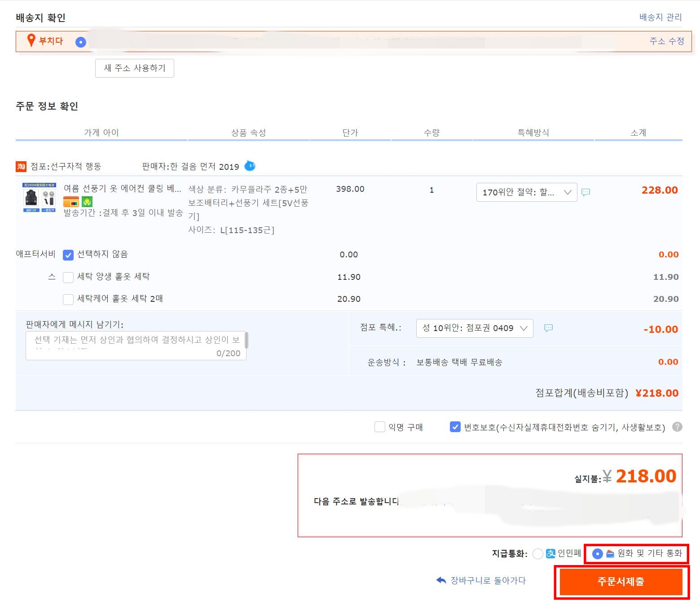700x610 pixels.
Task: Click the blue seller chat icon
Action: tap(250, 166)
